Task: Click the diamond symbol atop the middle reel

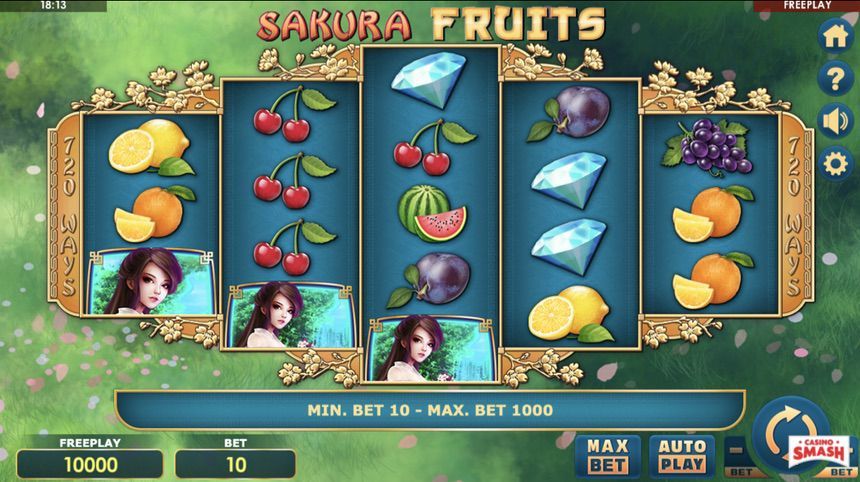Action: [430, 78]
